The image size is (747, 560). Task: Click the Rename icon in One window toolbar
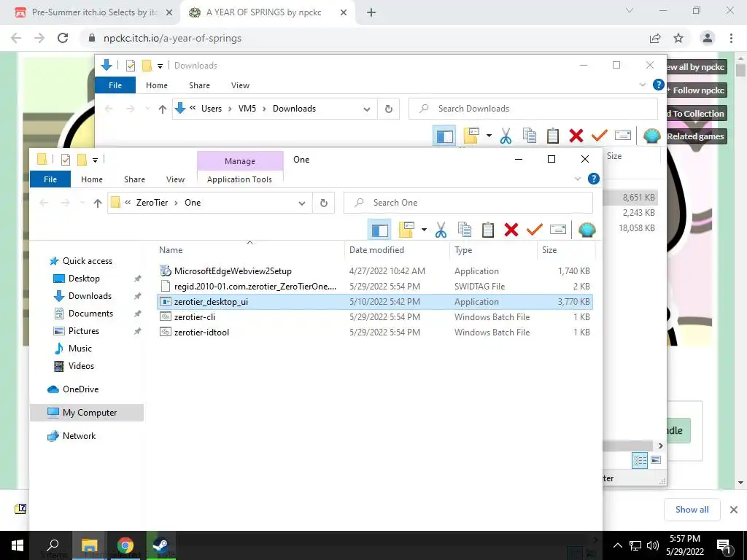pyautogui.click(x=558, y=230)
